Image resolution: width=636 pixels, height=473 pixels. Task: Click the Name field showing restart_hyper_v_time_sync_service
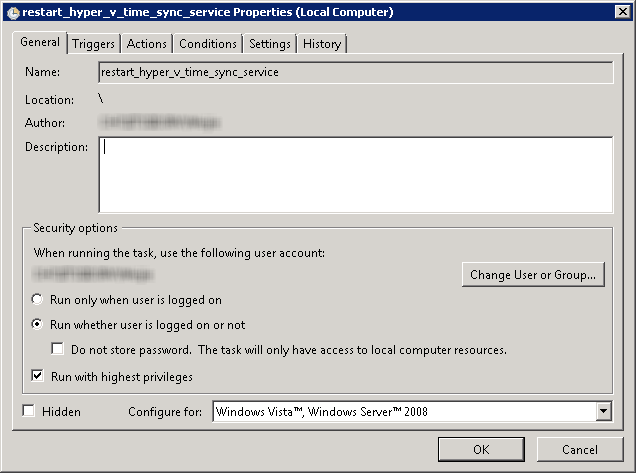[x=356, y=72]
